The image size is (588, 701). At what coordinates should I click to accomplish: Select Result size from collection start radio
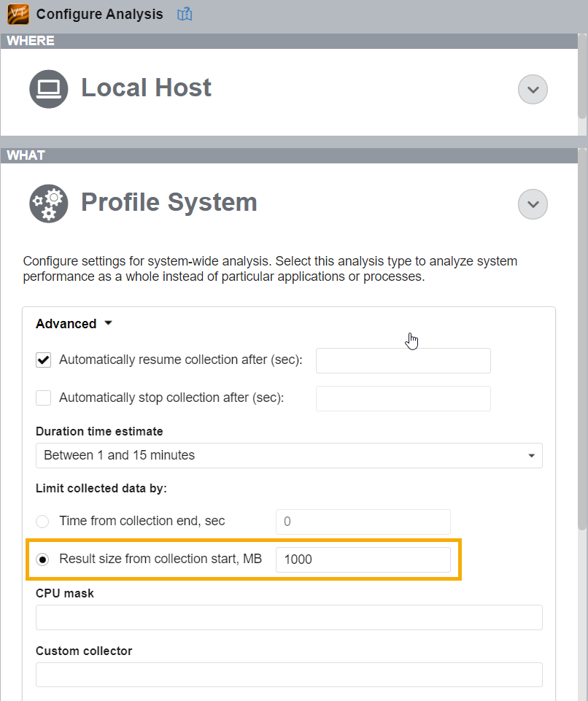(43, 559)
